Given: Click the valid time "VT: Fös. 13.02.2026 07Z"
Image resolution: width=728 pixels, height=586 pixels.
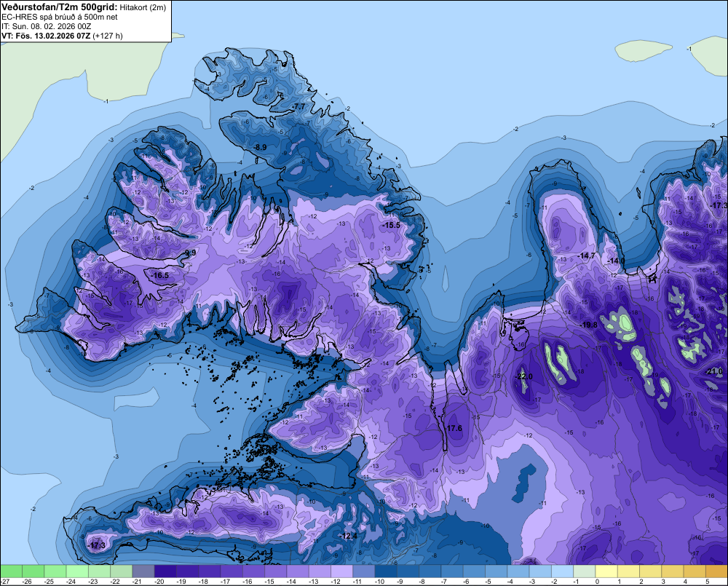Looking at the screenshot, I should (x=46, y=36).
